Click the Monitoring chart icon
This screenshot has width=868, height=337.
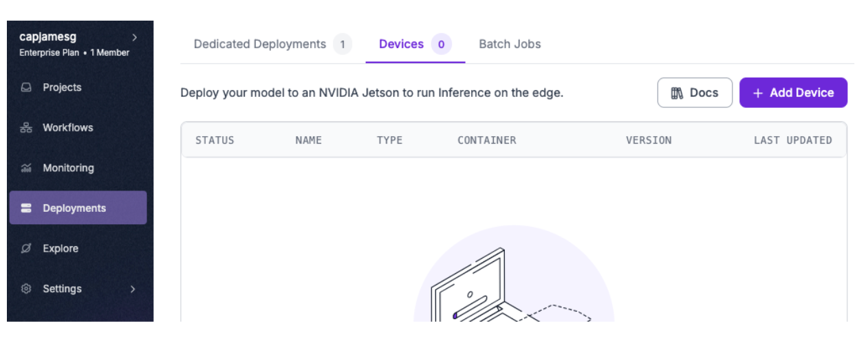click(26, 168)
